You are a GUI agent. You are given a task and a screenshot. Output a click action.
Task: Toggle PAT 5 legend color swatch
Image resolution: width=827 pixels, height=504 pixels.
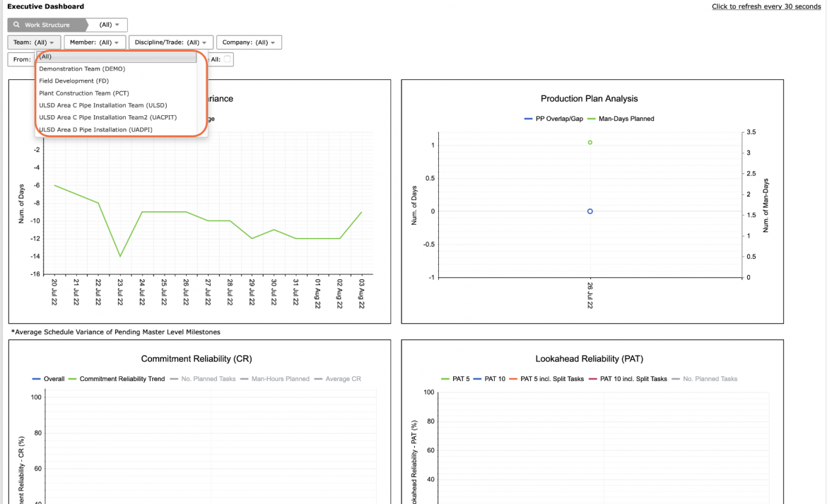pos(445,379)
